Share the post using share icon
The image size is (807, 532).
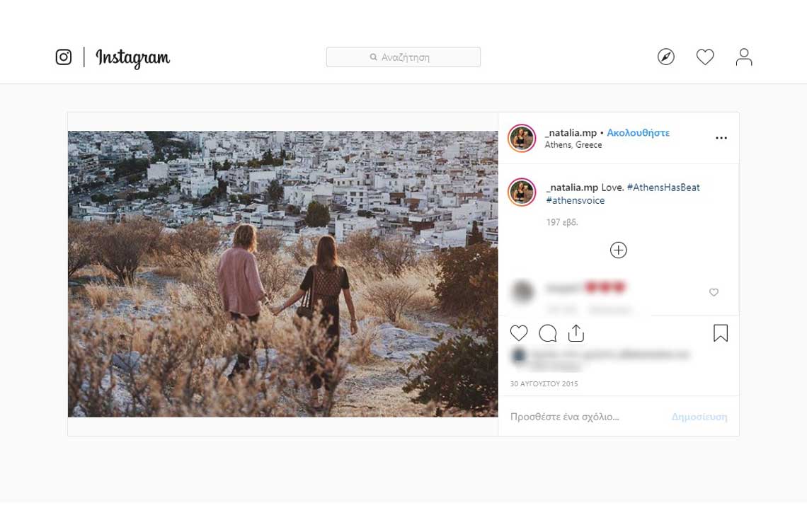(576, 333)
